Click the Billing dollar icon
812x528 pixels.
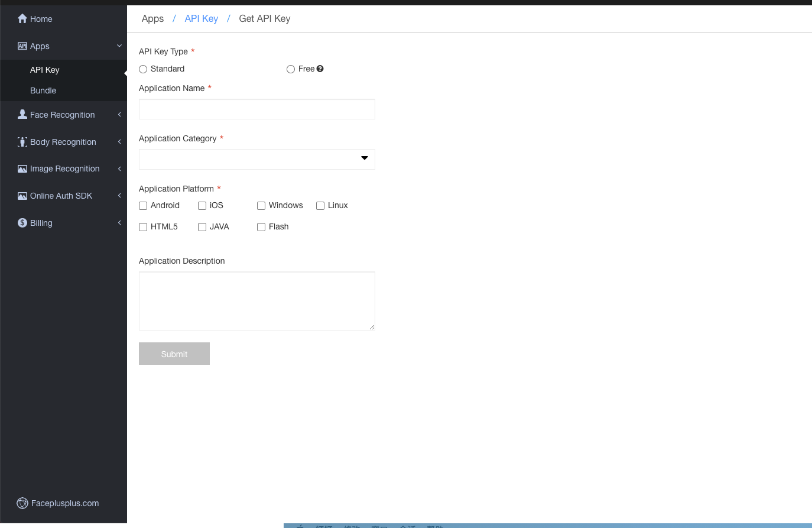click(x=22, y=223)
